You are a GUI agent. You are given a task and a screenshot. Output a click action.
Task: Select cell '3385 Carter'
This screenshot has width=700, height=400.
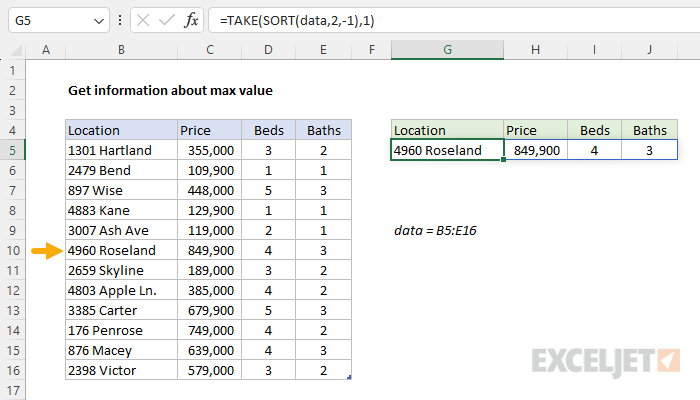(121, 310)
